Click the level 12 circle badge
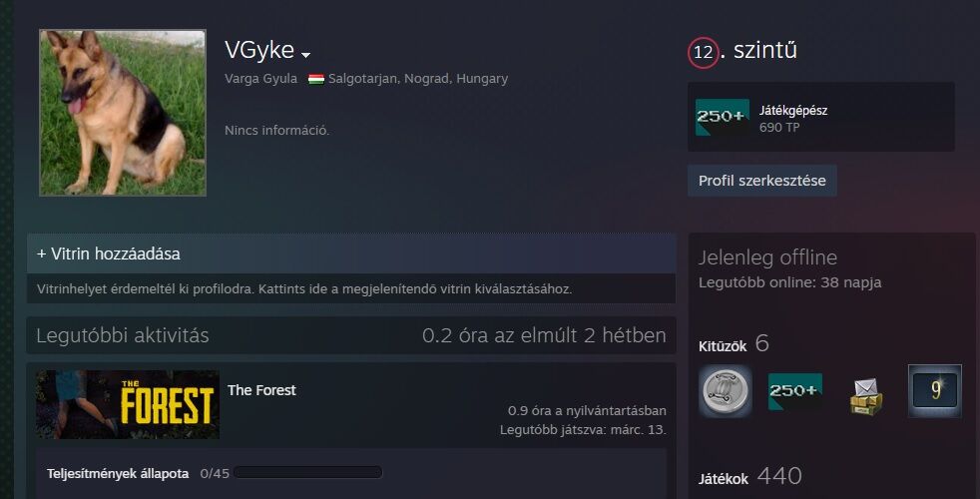The width and height of the screenshot is (980, 499). coord(704,53)
